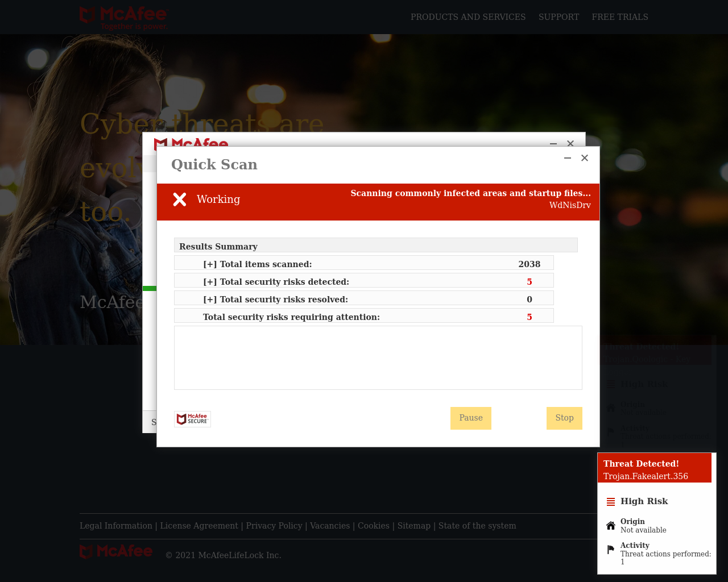The width and height of the screenshot is (728, 582).
Task: Close the Quick Scan dialog
Action: (585, 158)
